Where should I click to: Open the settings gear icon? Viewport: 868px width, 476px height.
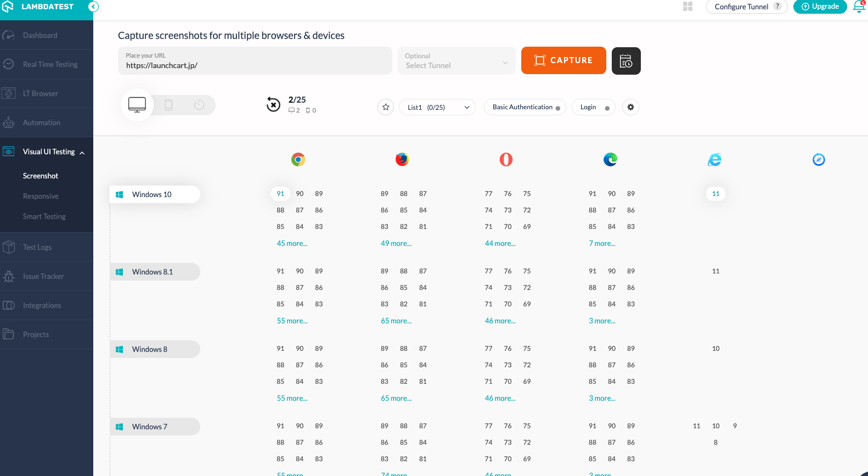[631, 107]
